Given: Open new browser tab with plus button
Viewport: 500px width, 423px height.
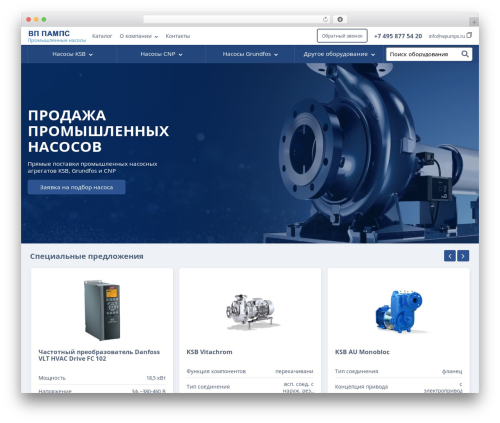Looking at the screenshot, I should (474, 22).
